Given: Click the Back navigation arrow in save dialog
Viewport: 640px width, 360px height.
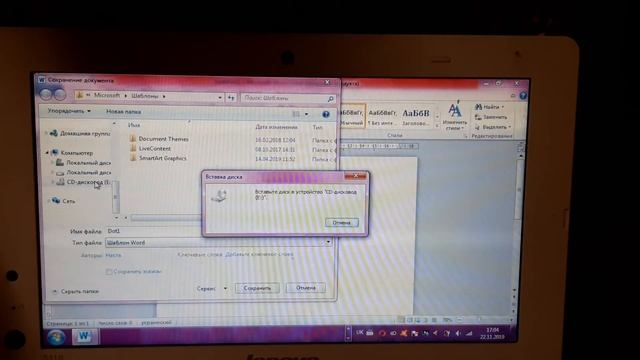Looking at the screenshot, I should [x=46, y=95].
